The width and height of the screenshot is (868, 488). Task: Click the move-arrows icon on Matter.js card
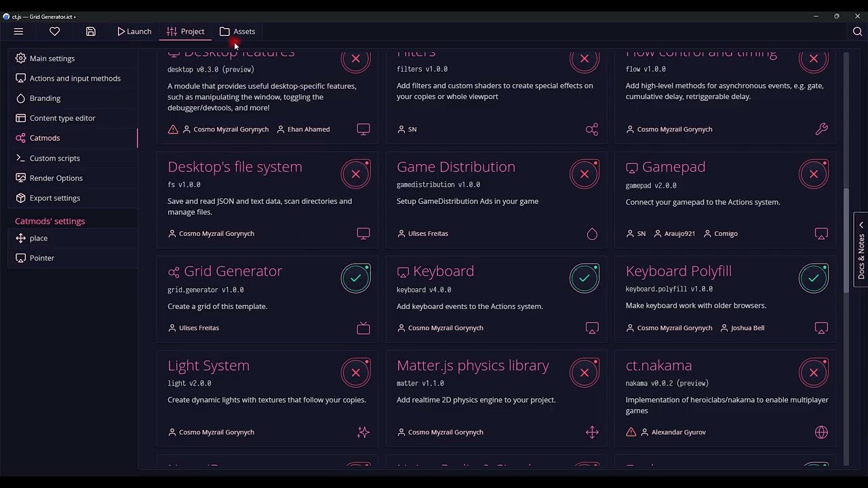tap(592, 432)
